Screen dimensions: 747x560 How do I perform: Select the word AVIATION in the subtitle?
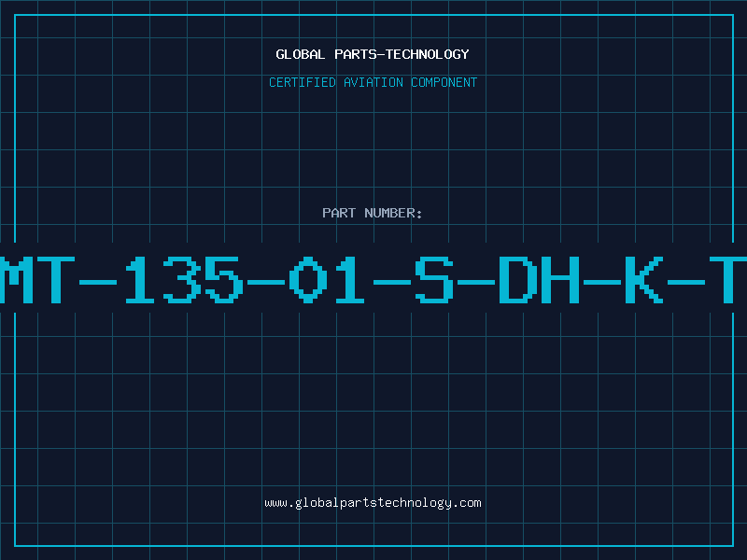373,82
